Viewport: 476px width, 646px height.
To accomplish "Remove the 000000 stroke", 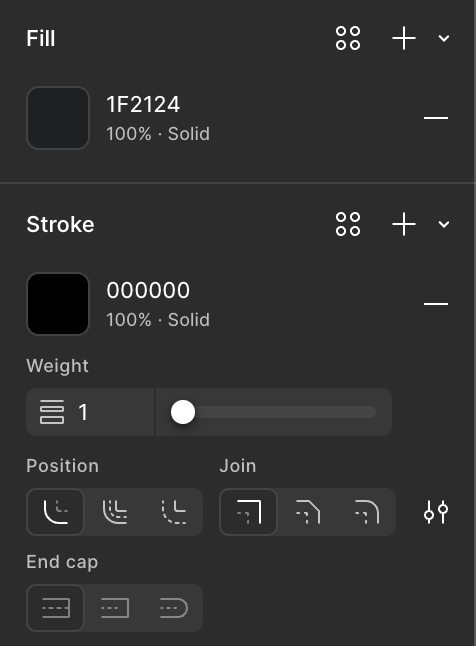I will [436, 304].
